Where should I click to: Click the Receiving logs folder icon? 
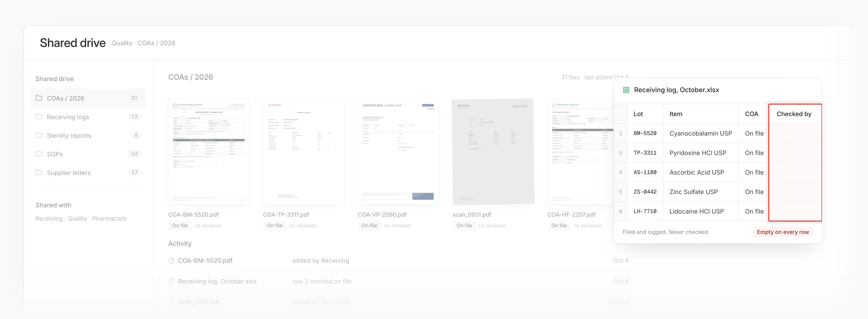(39, 116)
